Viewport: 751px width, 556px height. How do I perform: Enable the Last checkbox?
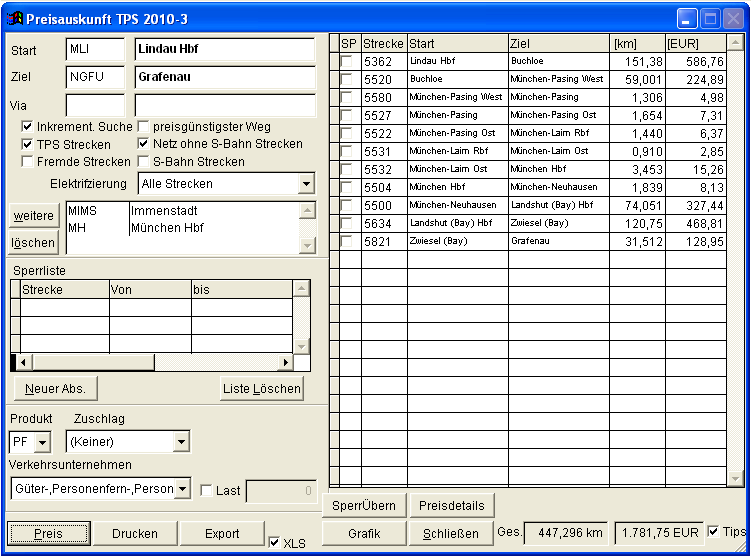(206, 490)
